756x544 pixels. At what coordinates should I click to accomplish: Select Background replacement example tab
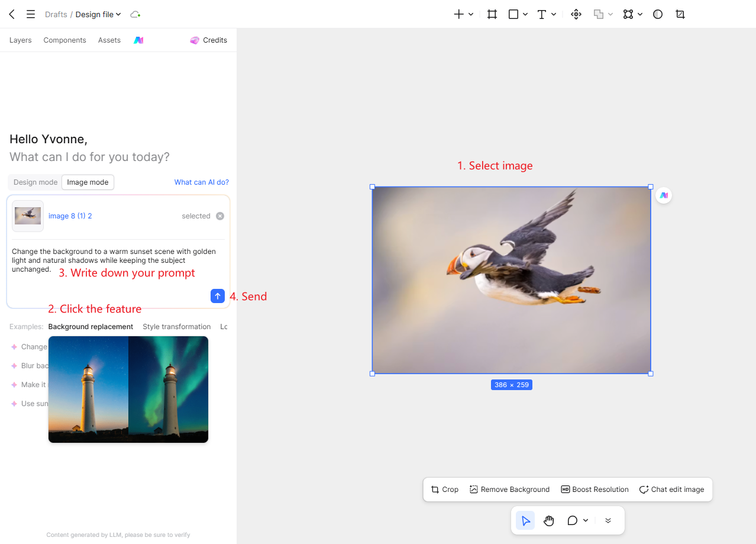(91, 327)
